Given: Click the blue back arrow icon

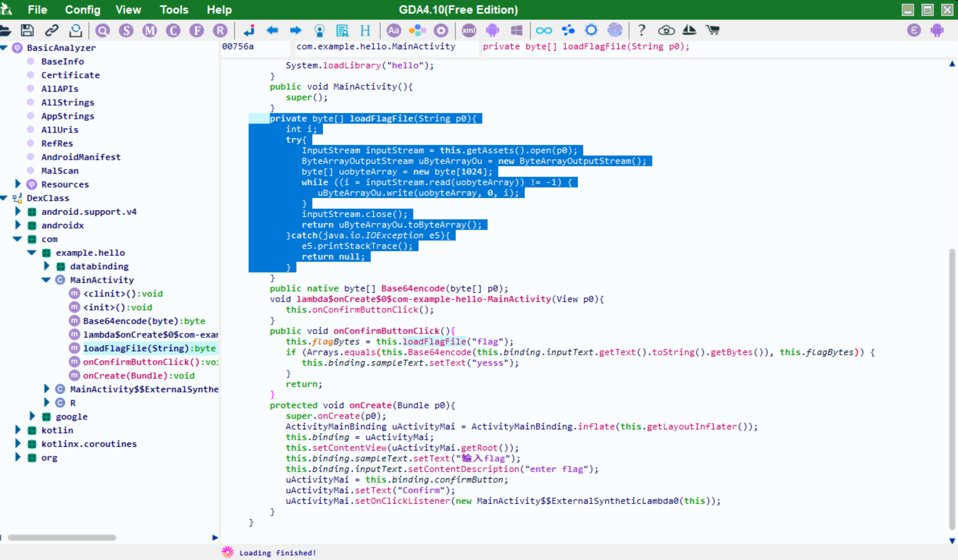Looking at the screenshot, I should point(272,30).
